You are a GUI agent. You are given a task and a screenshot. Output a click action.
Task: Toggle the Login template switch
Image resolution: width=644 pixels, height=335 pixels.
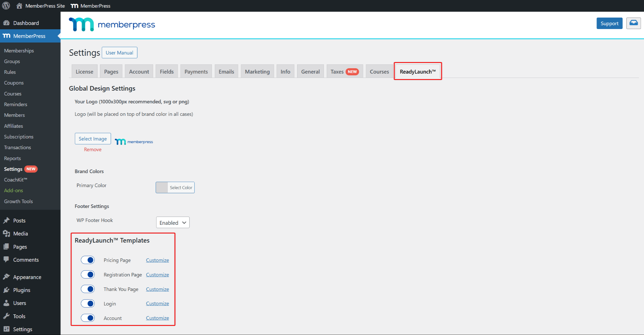click(x=88, y=303)
